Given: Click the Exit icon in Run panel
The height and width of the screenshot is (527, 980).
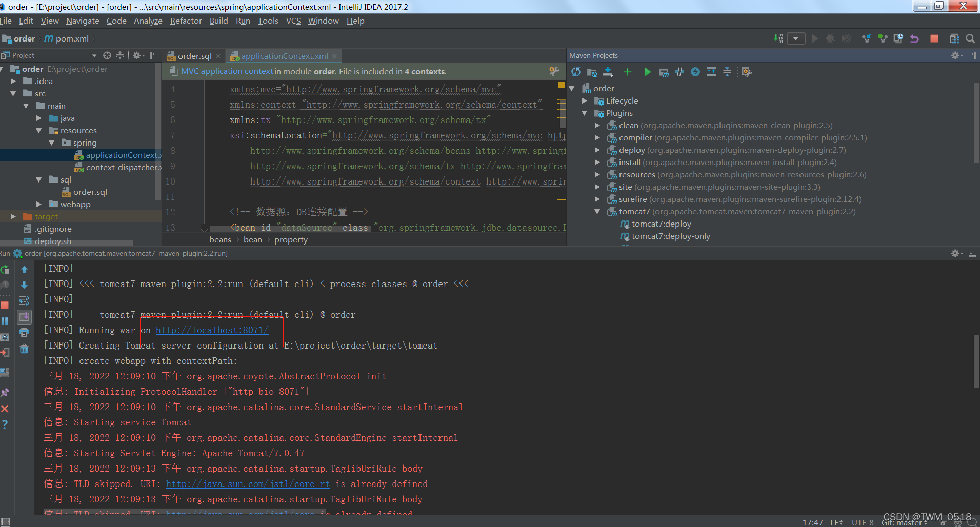Looking at the screenshot, I should tap(5, 353).
